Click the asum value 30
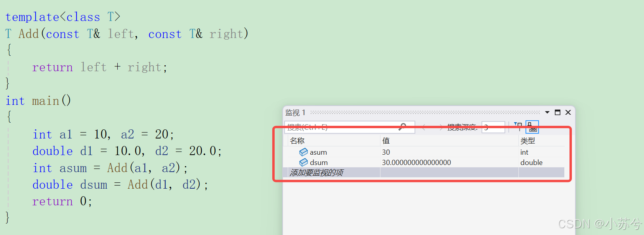Screen dimensions: 644x235 (386, 152)
